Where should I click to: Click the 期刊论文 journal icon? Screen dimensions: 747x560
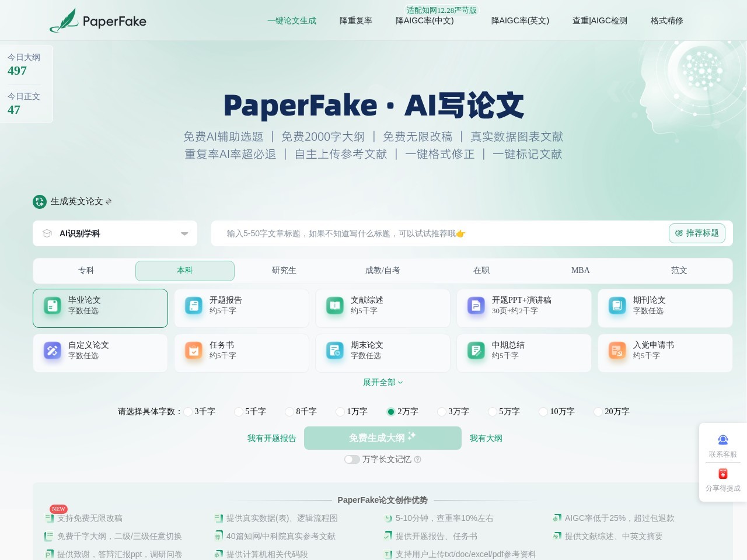click(617, 305)
